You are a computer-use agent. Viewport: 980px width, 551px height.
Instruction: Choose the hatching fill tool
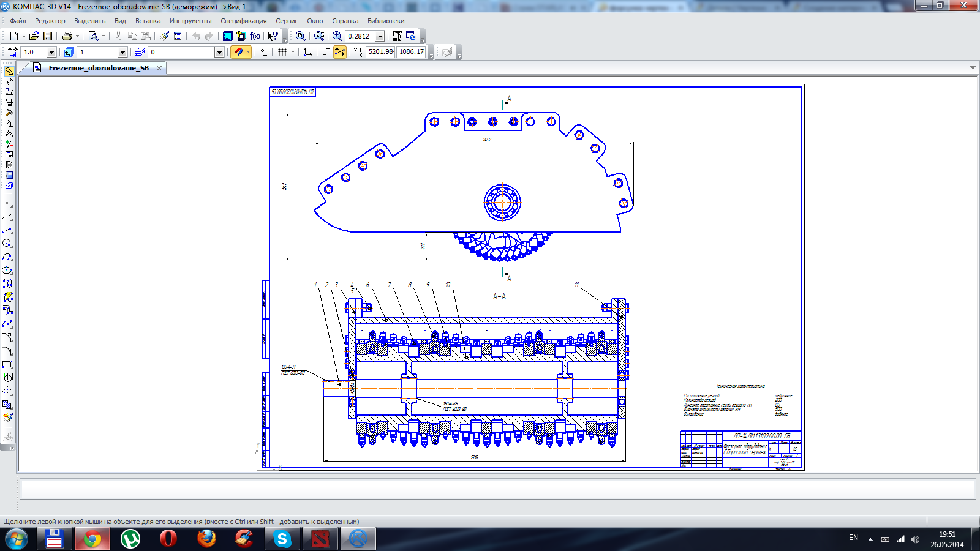(x=7, y=405)
